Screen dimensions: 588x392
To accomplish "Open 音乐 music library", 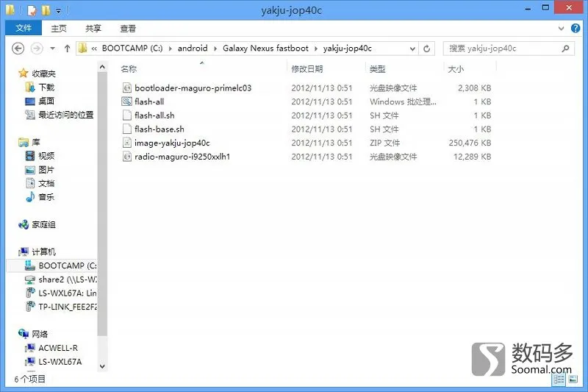I will [x=46, y=197].
